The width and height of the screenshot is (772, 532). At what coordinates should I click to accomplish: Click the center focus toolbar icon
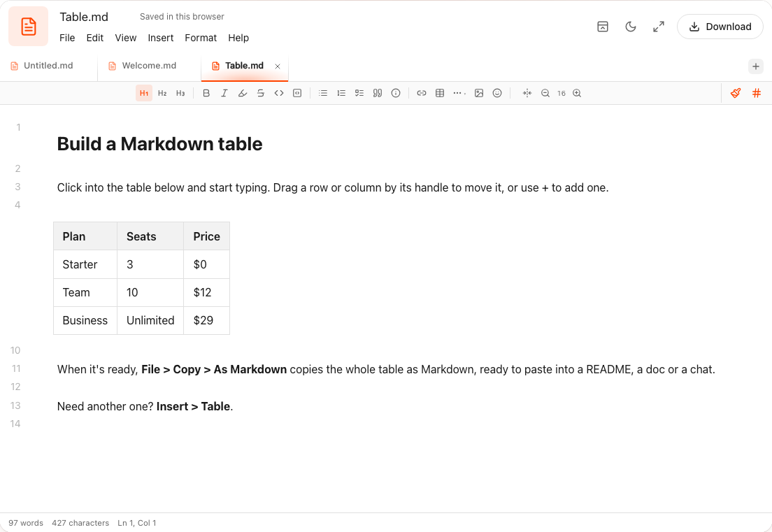coord(527,93)
